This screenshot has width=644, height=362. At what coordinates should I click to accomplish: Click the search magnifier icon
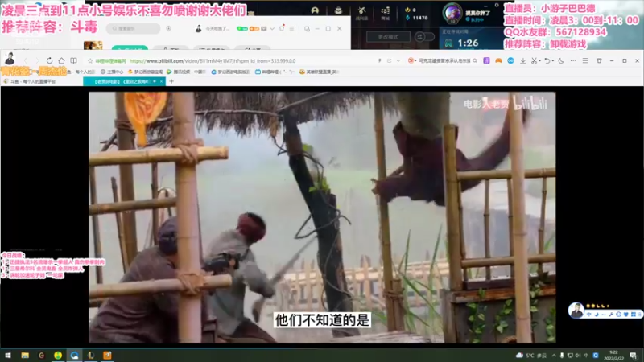pyautogui.click(x=475, y=61)
